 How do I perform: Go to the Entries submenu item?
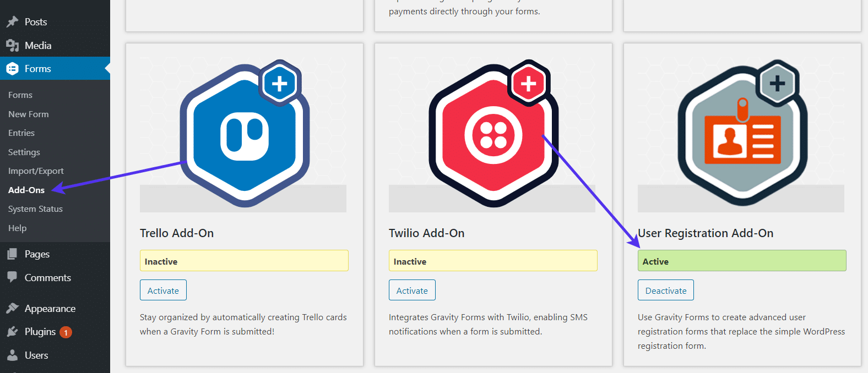(21, 133)
